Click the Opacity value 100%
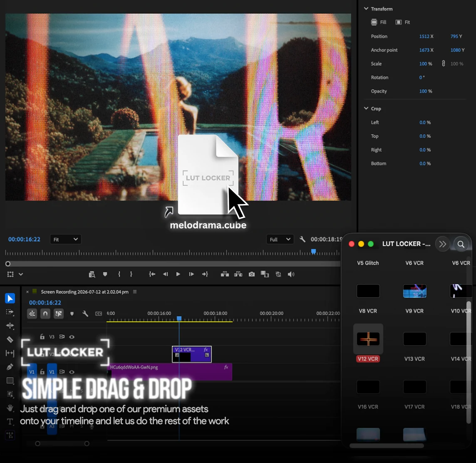The height and width of the screenshot is (463, 476). 426,91
